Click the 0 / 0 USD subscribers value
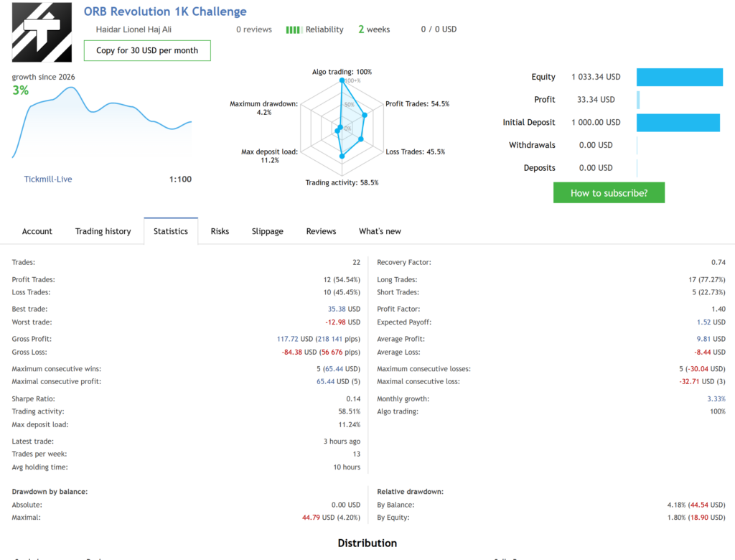Image resolution: width=735 pixels, height=560 pixels. pyautogui.click(x=439, y=29)
